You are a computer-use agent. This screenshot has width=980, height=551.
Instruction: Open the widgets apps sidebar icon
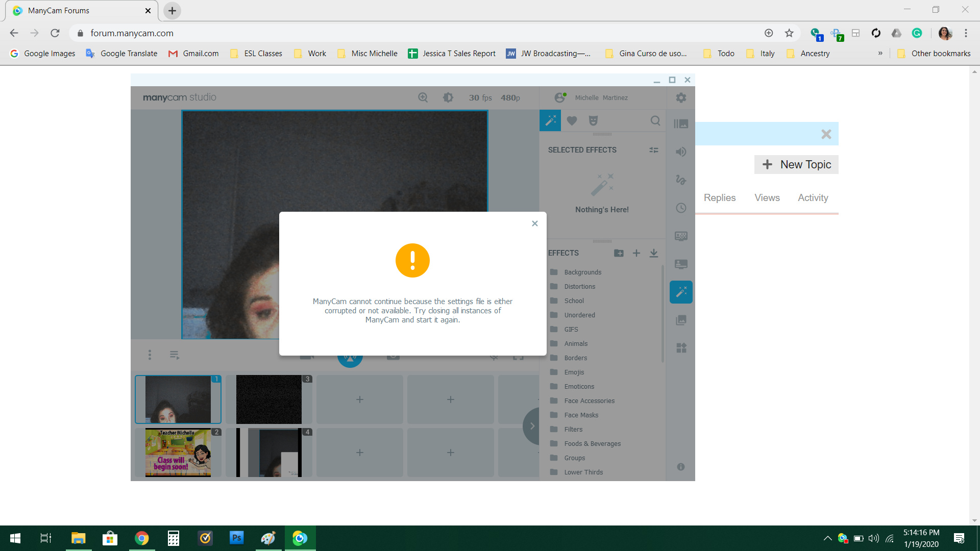click(x=681, y=348)
